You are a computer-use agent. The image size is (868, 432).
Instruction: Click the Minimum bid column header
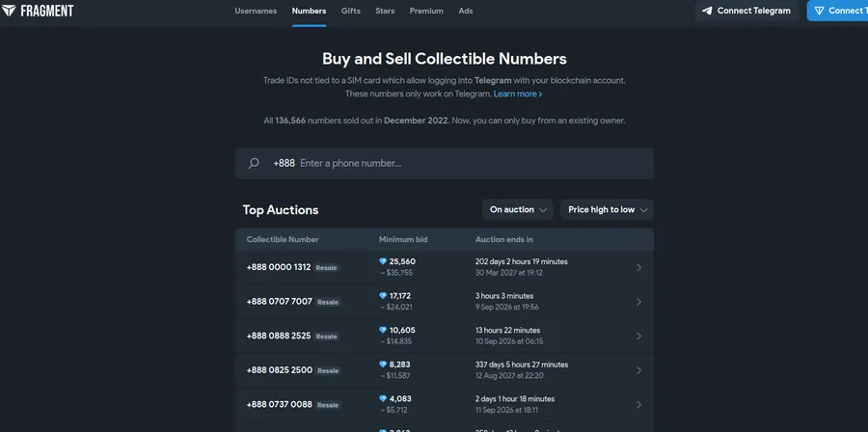coord(403,239)
